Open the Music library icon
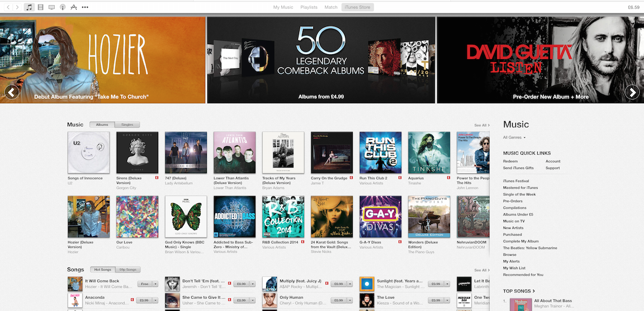644x311 pixels. [29, 7]
